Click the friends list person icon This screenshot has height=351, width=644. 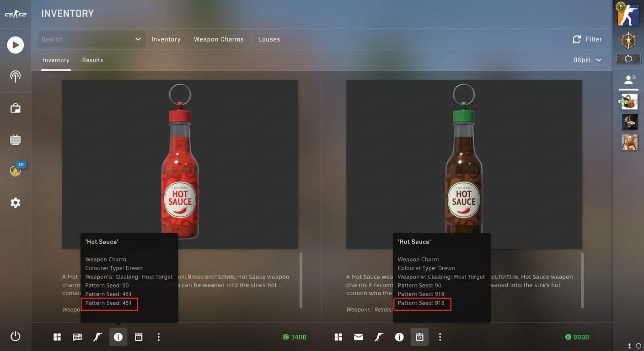click(629, 80)
